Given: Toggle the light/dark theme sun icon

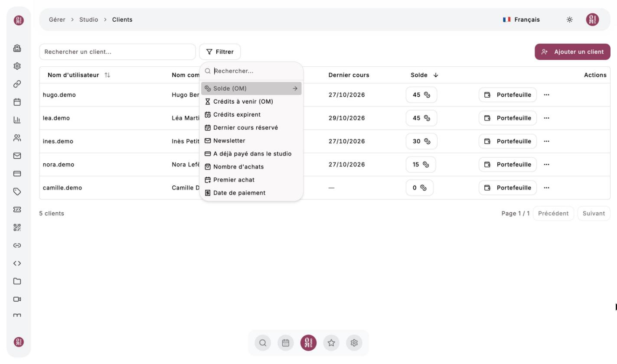Looking at the screenshot, I should (x=569, y=19).
